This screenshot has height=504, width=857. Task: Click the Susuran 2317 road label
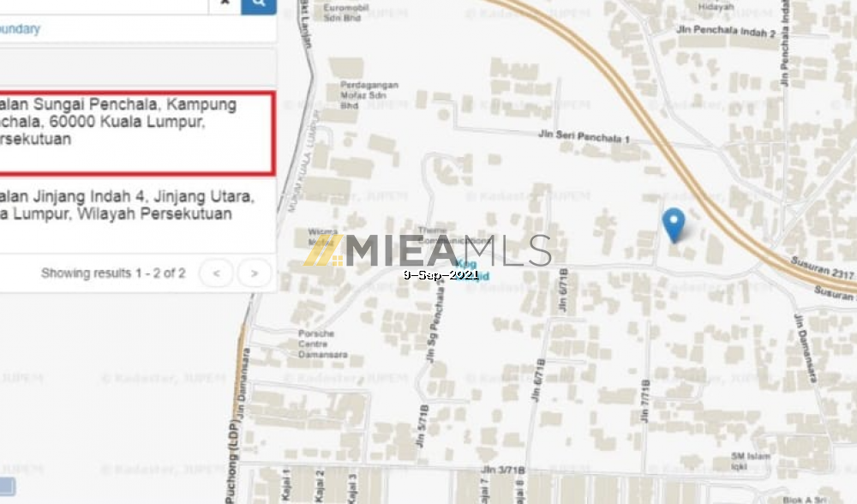point(822,267)
